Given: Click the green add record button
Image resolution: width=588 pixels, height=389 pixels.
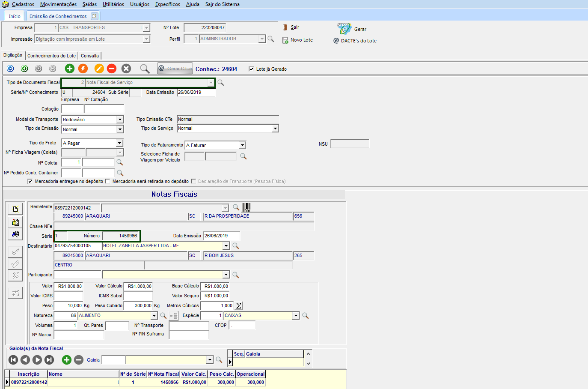Looking at the screenshot, I should click(70, 69).
